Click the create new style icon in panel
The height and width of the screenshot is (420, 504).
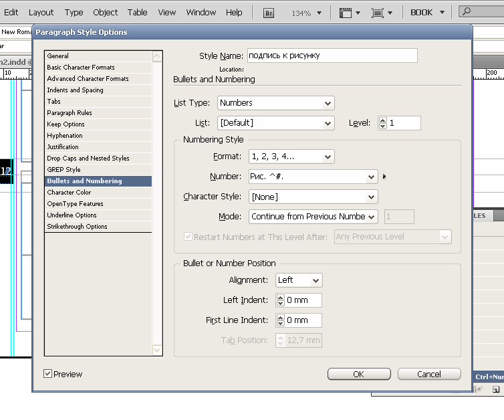coord(495,389)
